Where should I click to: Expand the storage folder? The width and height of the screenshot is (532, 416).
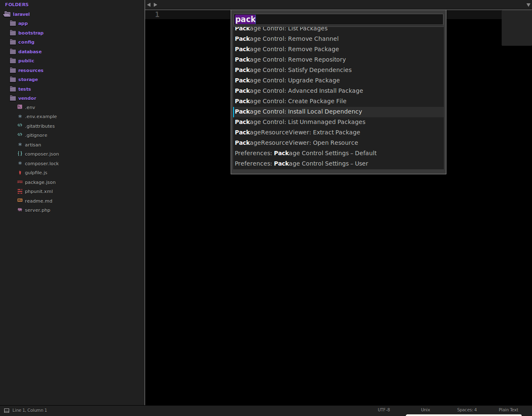pyautogui.click(x=13, y=79)
